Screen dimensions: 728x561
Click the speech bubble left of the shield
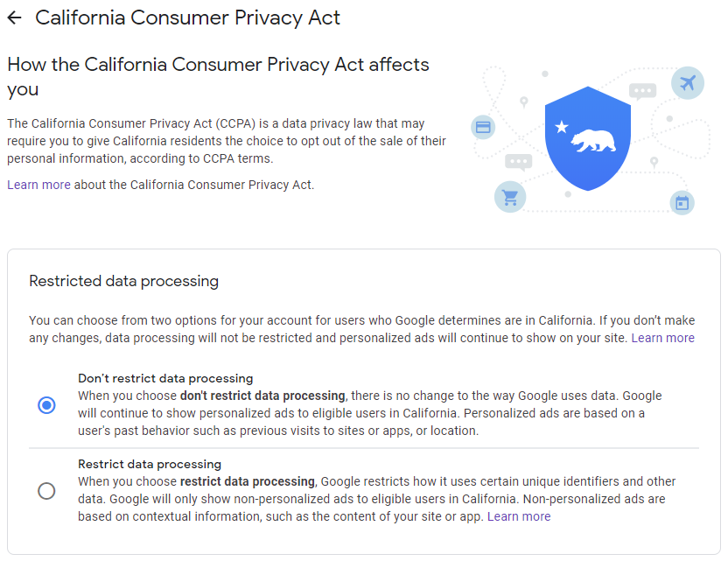[x=517, y=161]
